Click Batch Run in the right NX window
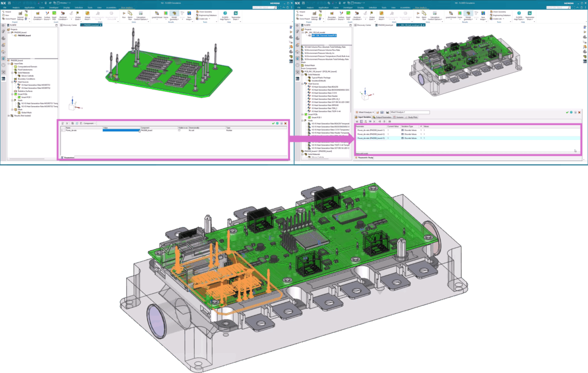 coord(424,15)
